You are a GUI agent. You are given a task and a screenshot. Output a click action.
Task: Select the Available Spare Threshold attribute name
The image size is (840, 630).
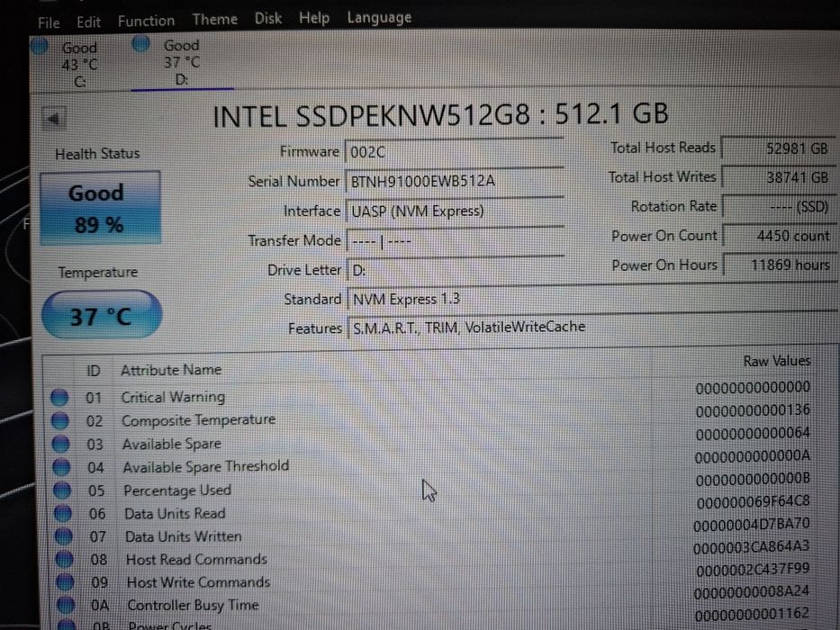tap(205, 466)
